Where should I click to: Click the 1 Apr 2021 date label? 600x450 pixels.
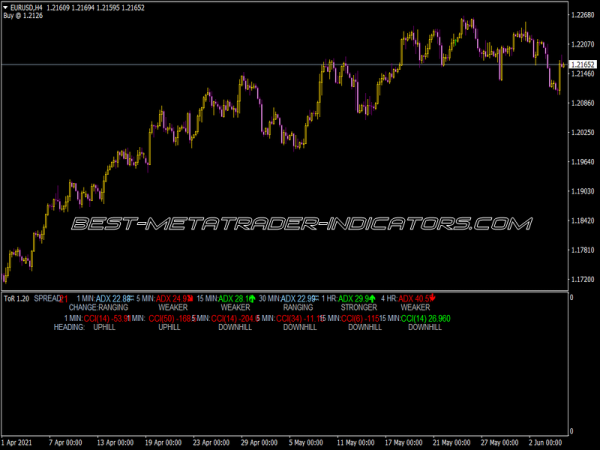[x=16, y=443]
